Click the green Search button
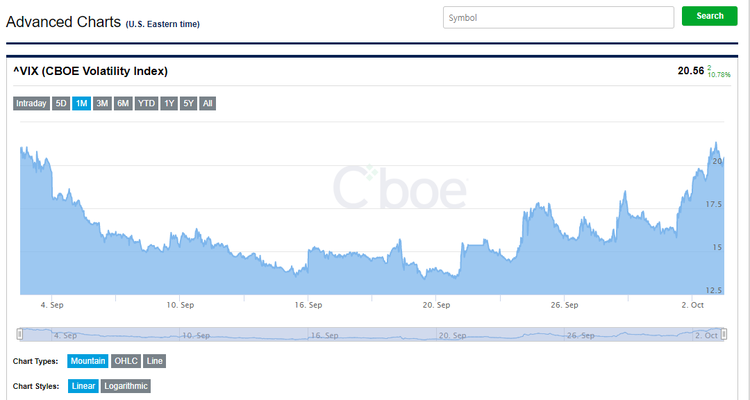 (709, 16)
